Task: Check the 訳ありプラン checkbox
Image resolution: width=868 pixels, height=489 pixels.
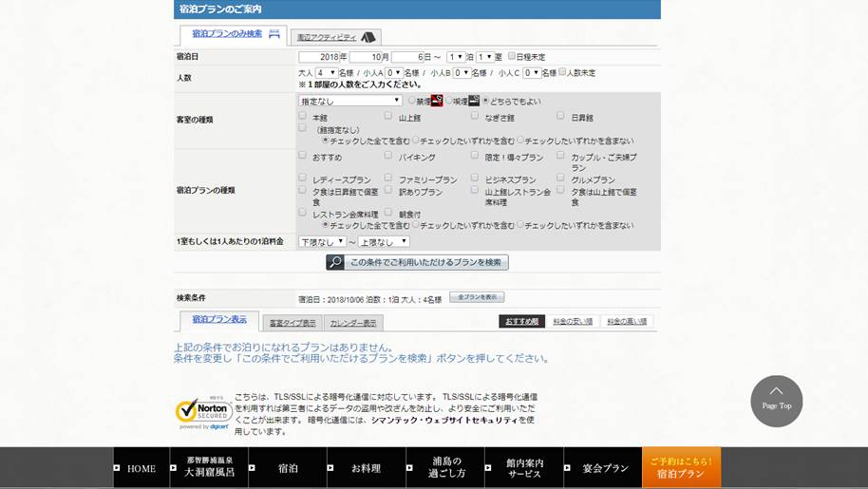Action: point(388,190)
